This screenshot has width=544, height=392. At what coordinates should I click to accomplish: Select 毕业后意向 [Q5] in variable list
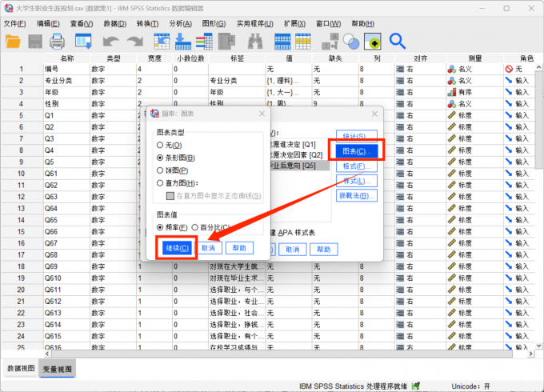point(300,166)
